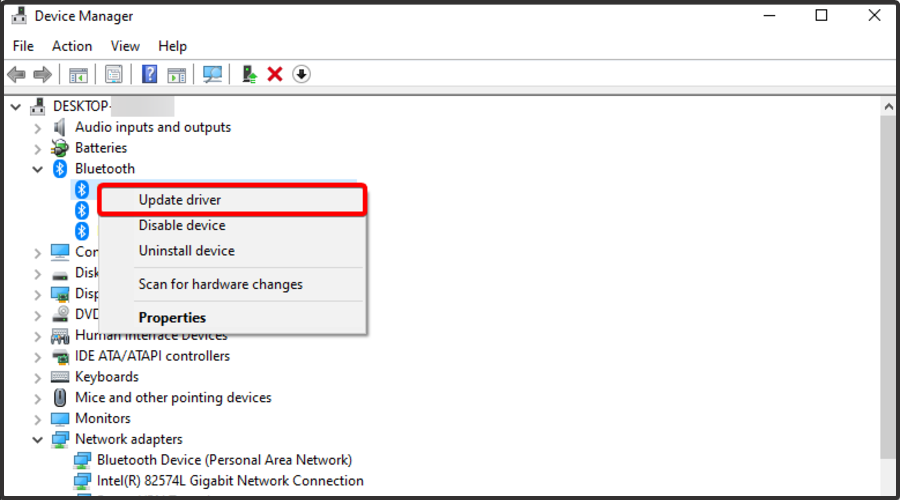Click the down-arrow Disable device toolbar icon
The height and width of the screenshot is (500, 900).
pos(301,75)
